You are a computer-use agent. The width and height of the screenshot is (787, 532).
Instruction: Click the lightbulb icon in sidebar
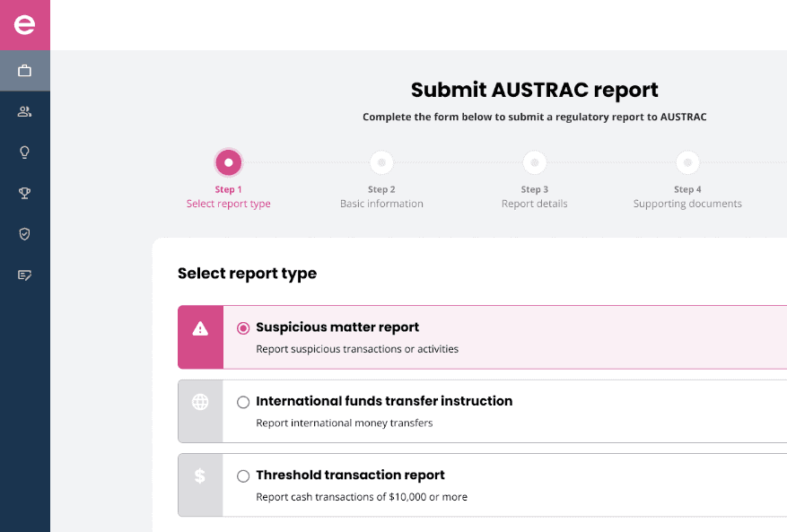click(25, 153)
